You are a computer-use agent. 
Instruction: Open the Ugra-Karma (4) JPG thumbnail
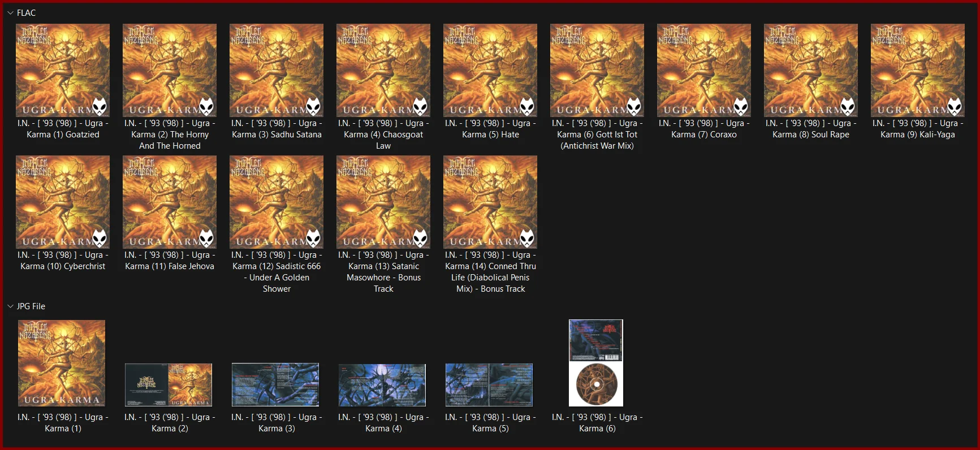click(x=382, y=385)
